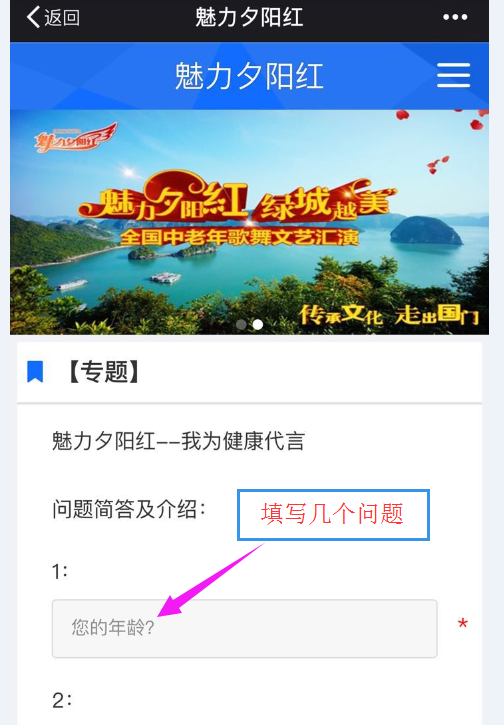The width and height of the screenshot is (504, 725).
Task: Click the 【专题】 section heading
Action: (x=104, y=372)
